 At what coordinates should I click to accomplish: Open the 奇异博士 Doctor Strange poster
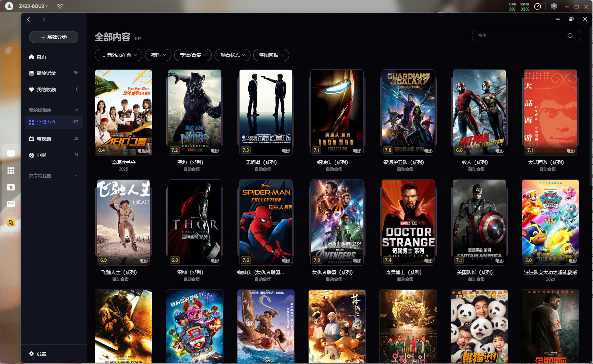408,223
